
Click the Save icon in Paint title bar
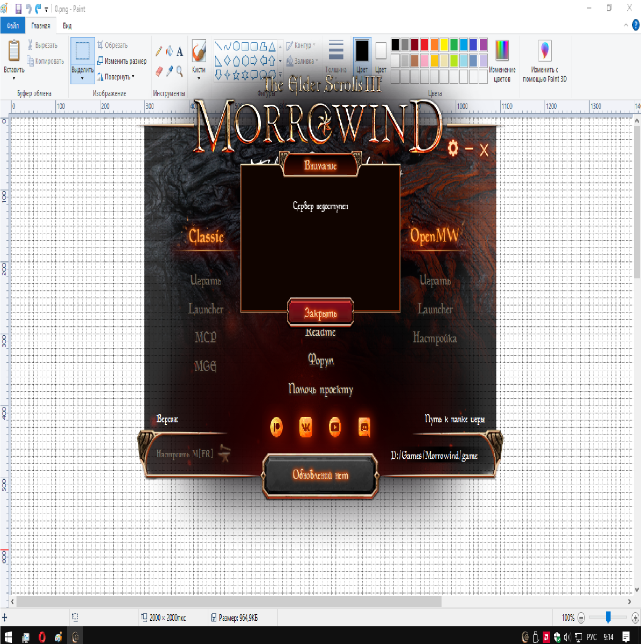(18, 9)
